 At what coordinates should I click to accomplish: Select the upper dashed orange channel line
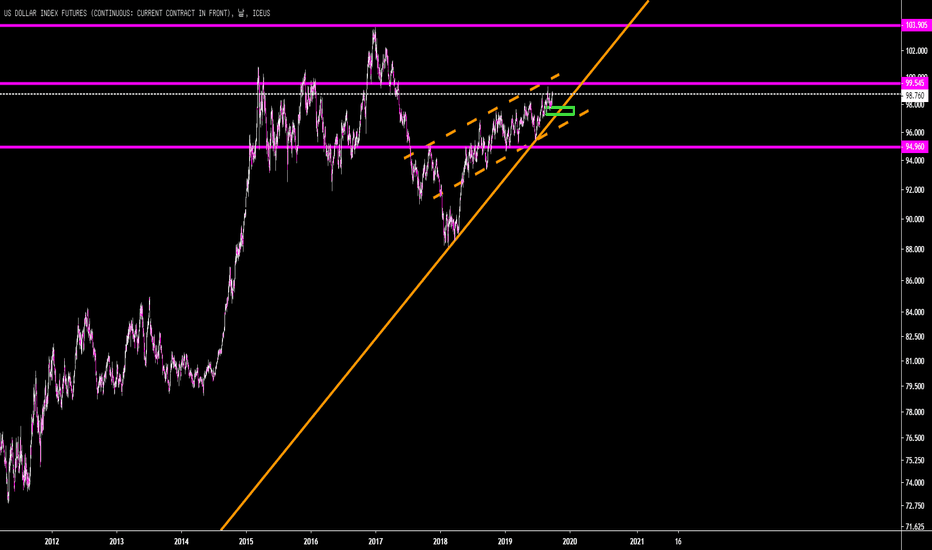pos(483,116)
